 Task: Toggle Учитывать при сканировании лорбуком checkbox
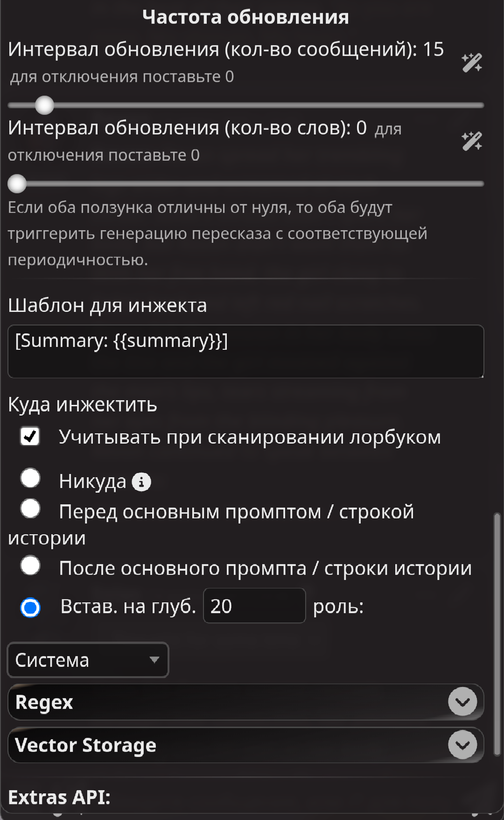pos(30,437)
